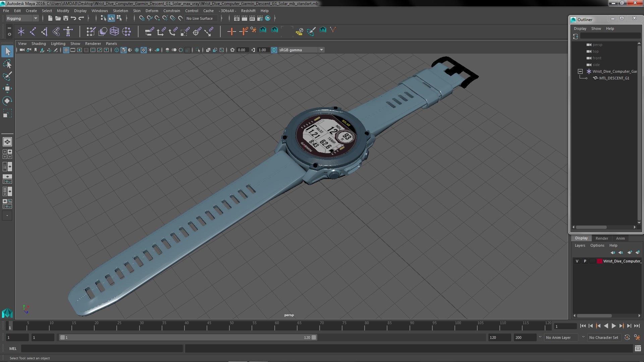Select the IK Handle shelf tool
The height and width of the screenshot is (362, 644).
point(45,32)
